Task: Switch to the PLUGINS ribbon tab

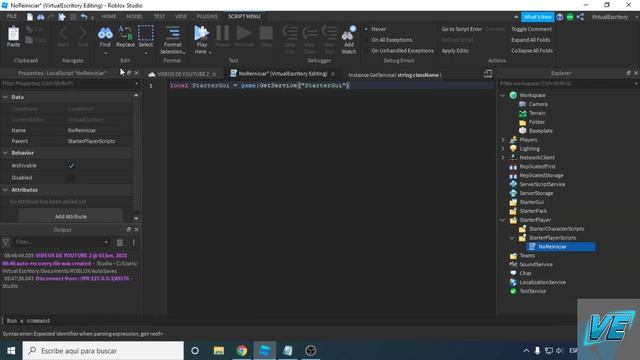Action: click(207, 17)
